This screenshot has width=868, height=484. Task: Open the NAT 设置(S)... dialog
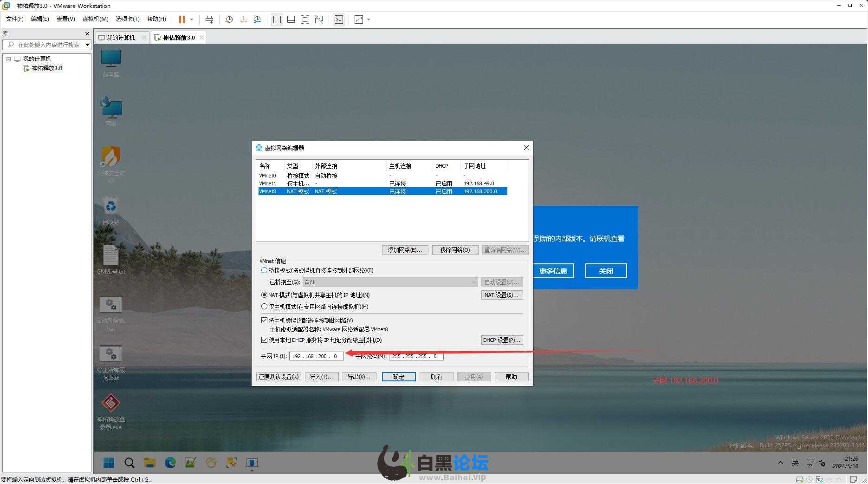(502, 295)
